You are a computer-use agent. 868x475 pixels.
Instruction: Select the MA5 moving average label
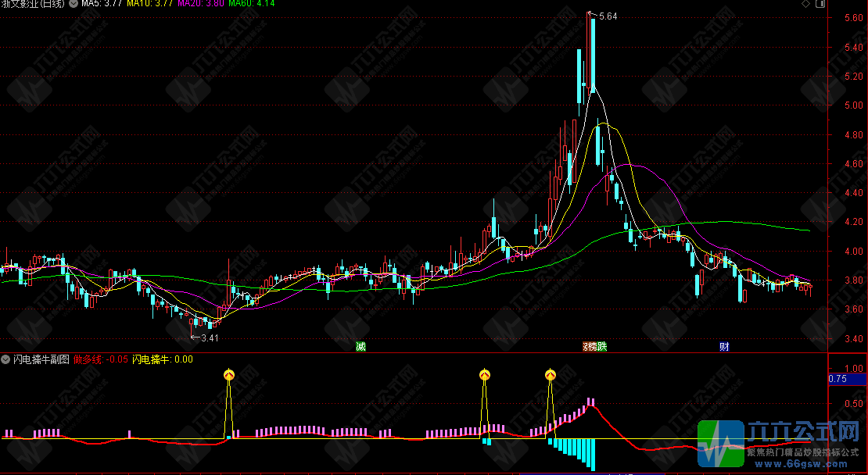(102, 4)
